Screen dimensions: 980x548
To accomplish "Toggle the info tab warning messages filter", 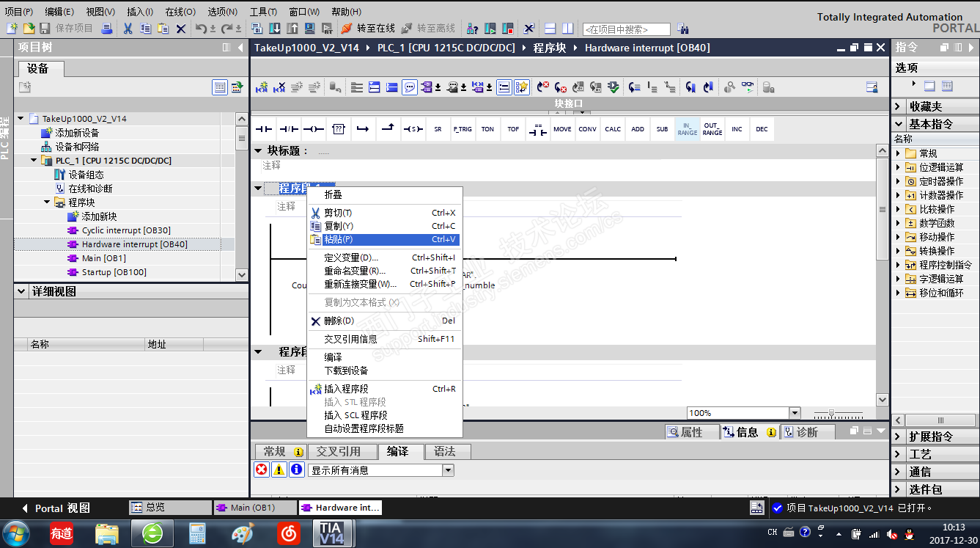I will [x=279, y=470].
